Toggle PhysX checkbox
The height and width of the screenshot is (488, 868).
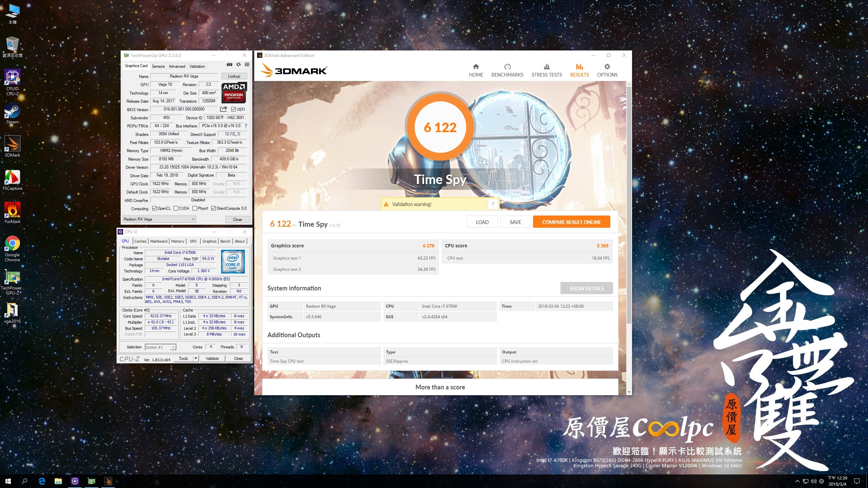tap(195, 208)
